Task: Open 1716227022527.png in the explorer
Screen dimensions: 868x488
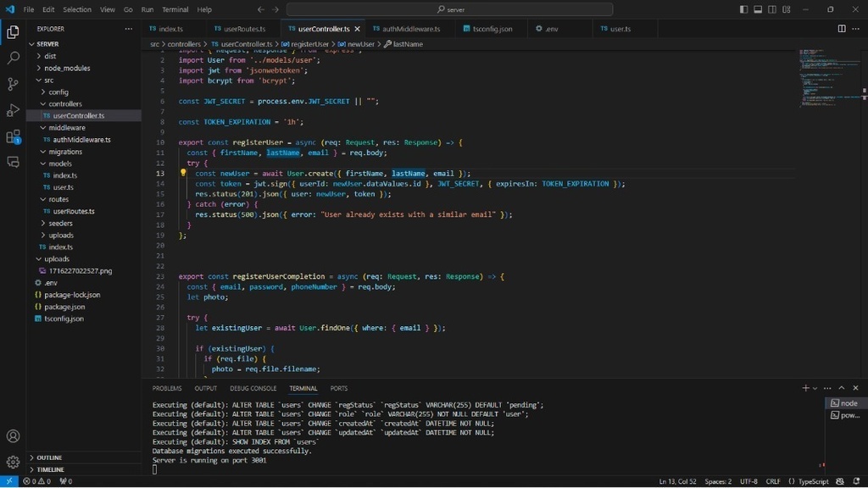Action: [81, 271]
